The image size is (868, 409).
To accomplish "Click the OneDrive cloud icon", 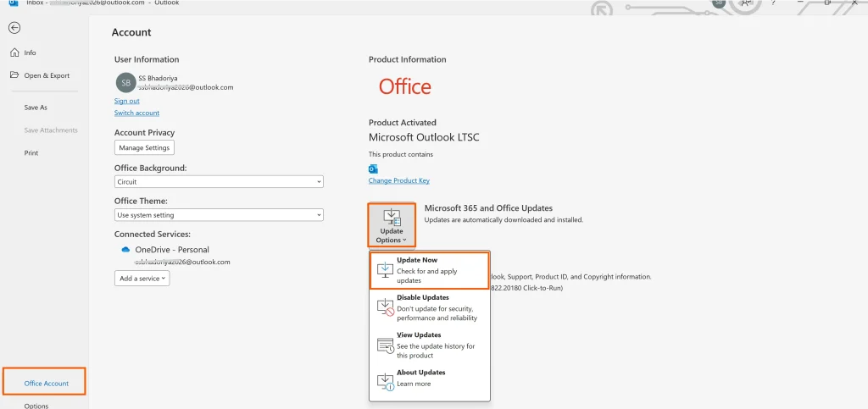I will (x=125, y=250).
